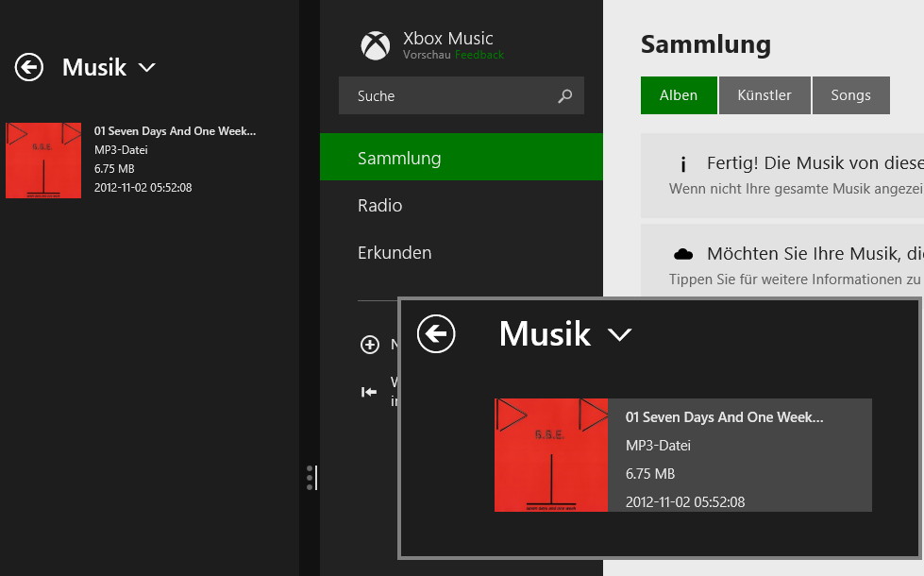The image size is (924, 576).
Task: Open Radio in Xbox Music sidebar
Action: [380, 205]
